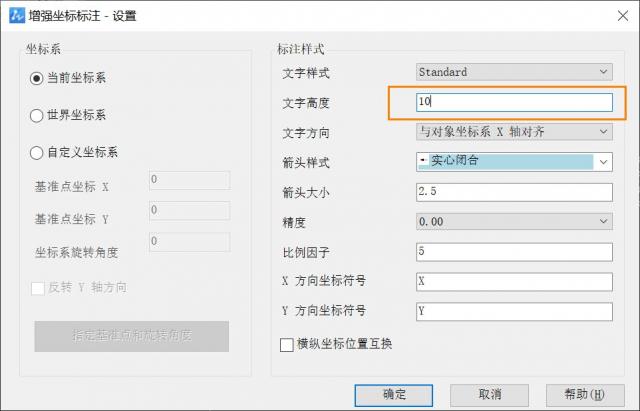Click the 文字高度 input field

pos(514,102)
